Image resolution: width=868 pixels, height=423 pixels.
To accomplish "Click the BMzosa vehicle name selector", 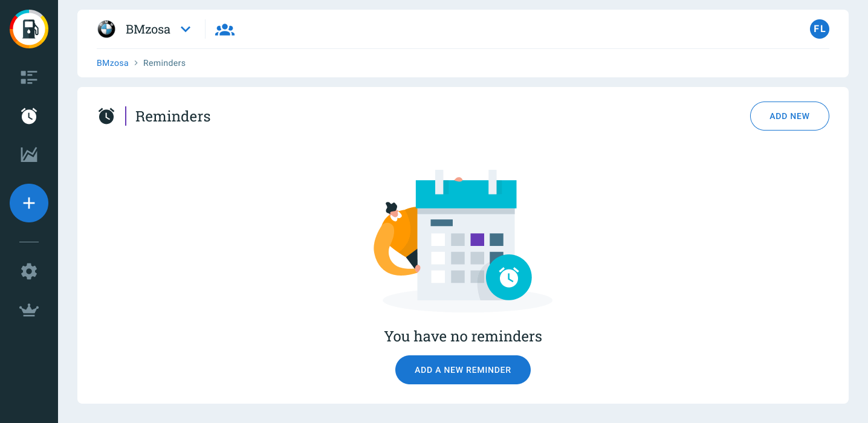I will tap(148, 29).
